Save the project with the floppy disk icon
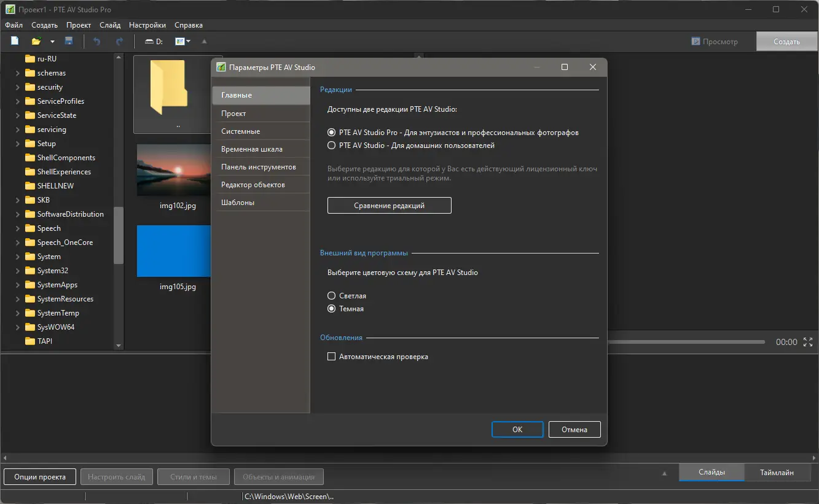The height and width of the screenshot is (504, 819). (69, 41)
